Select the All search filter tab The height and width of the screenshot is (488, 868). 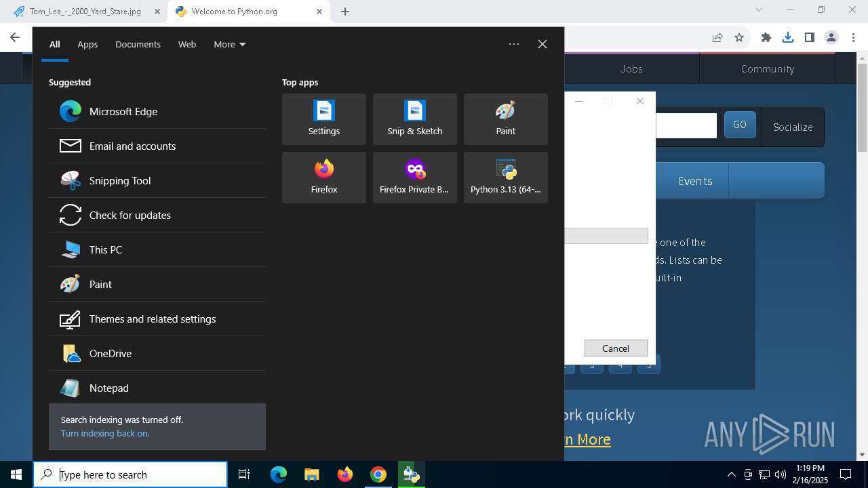[x=54, y=44]
